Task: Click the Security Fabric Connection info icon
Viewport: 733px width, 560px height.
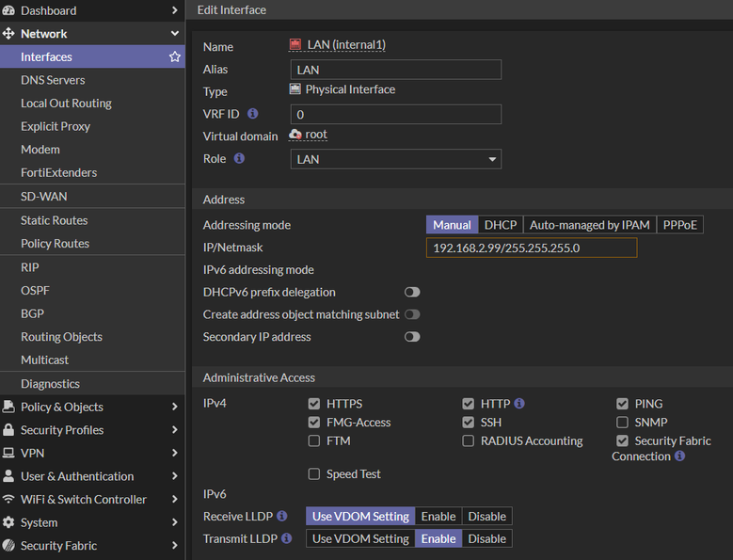Action: (679, 456)
